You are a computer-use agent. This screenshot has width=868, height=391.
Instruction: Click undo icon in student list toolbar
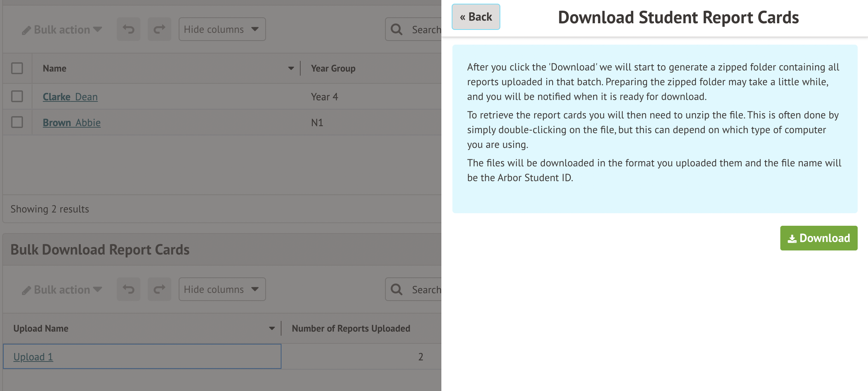point(129,29)
